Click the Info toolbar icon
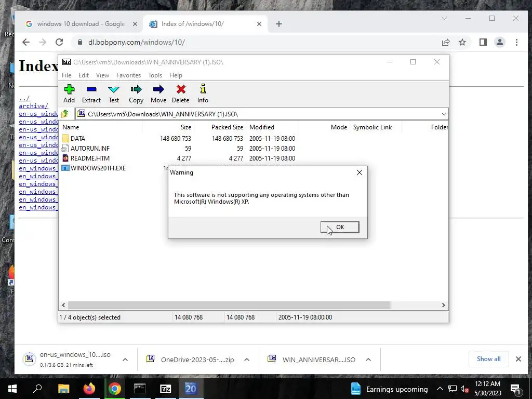532x399 pixels. click(203, 94)
